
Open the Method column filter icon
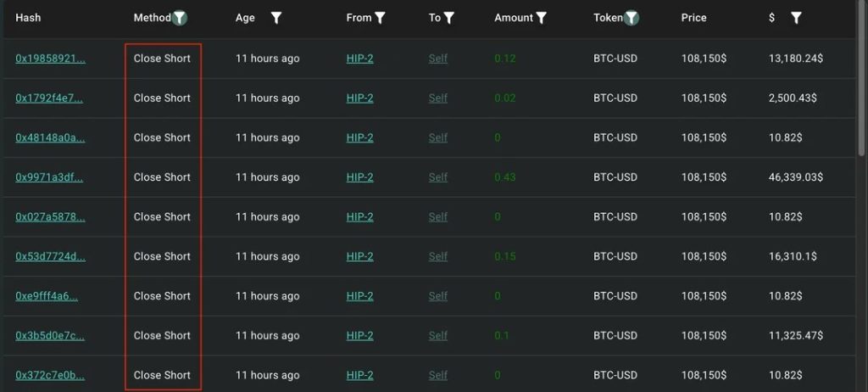tap(180, 18)
